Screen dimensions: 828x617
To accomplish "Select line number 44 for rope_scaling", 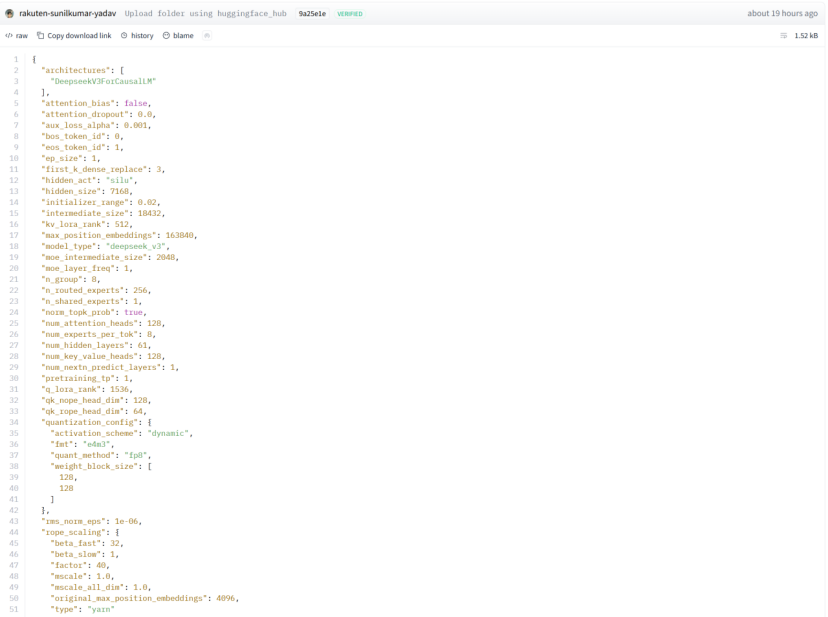I will click(x=15, y=534).
